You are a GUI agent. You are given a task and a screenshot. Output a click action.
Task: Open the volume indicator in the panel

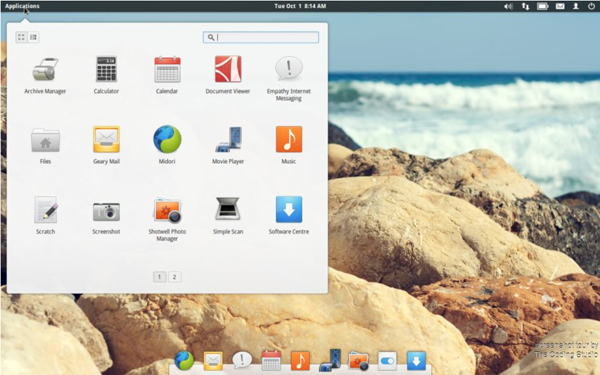(x=508, y=6)
